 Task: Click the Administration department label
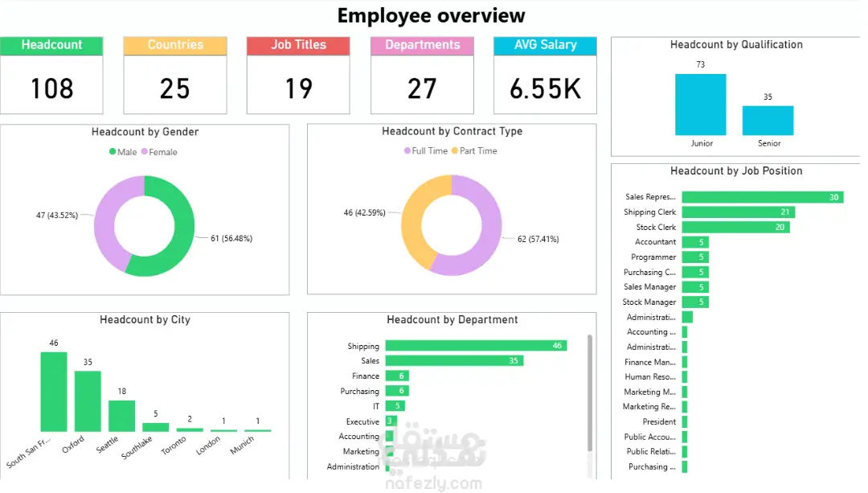click(x=353, y=466)
